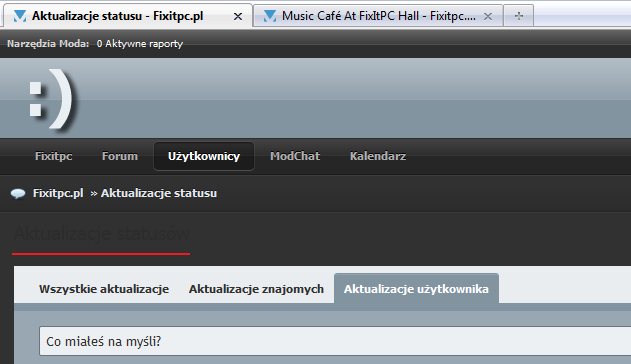Image resolution: width=631 pixels, height=364 pixels.
Task: Click the smiley site logo
Action: click(x=51, y=99)
